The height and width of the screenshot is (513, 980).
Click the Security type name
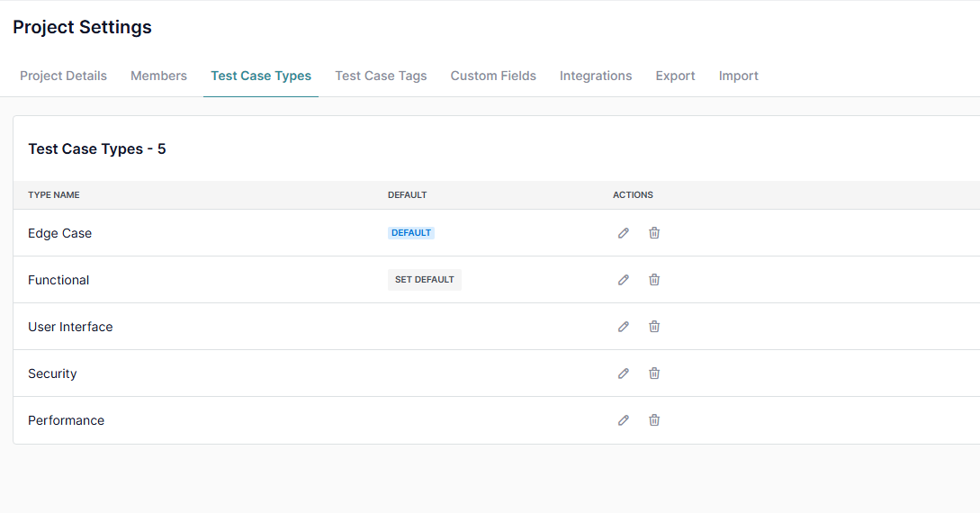[52, 373]
